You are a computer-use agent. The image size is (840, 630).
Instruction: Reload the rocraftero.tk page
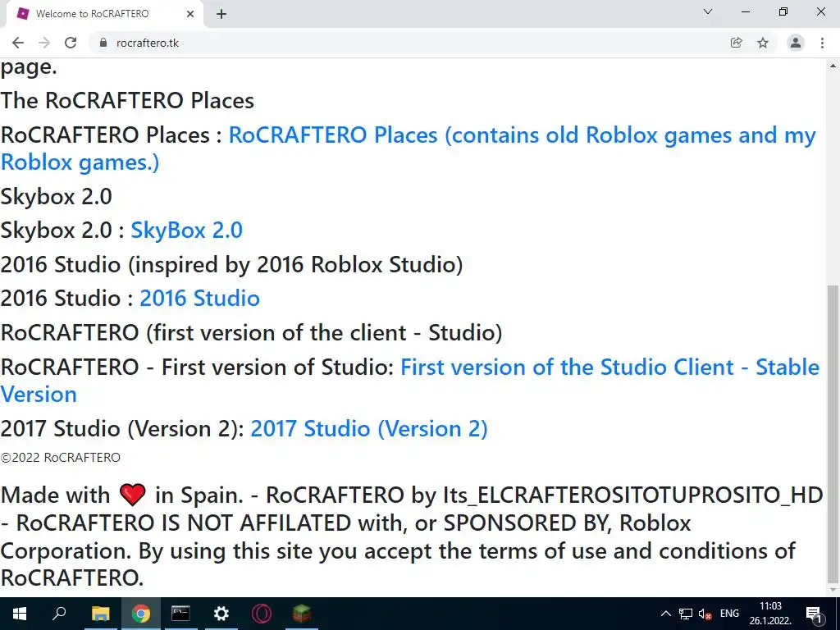click(x=71, y=43)
